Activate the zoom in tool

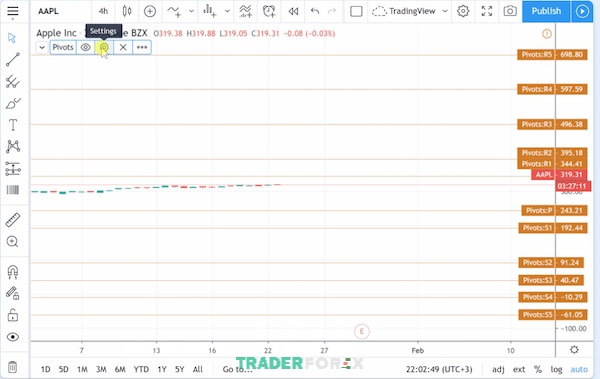(12, 242)
